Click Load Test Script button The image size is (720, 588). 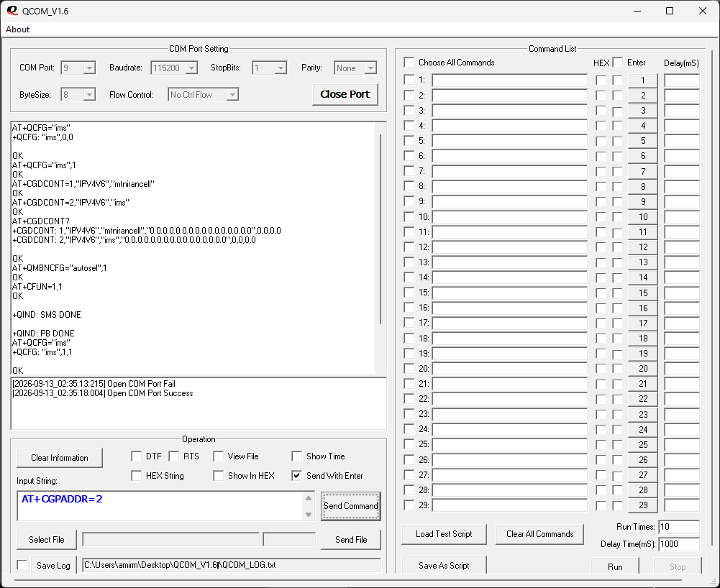pos(444,534)
